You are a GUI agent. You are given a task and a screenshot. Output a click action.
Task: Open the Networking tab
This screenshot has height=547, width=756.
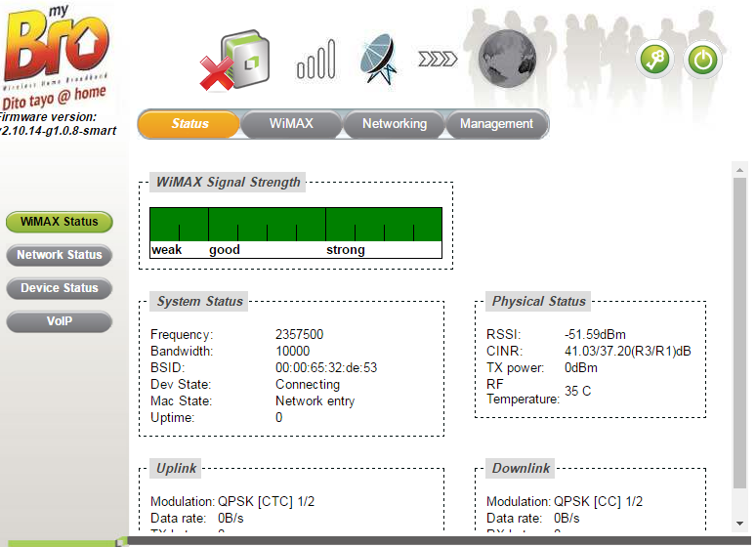pos(395,124)
